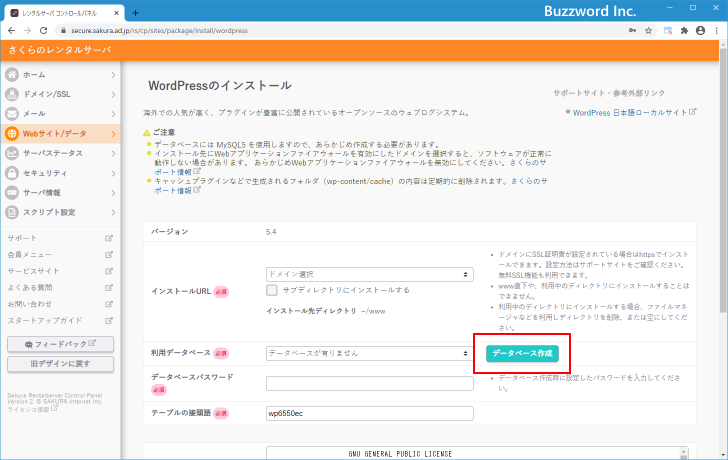Open a new browser tab with plus
Image resolution: width=728 pixels, height=460 pixels.
click(x=135, y=13)
